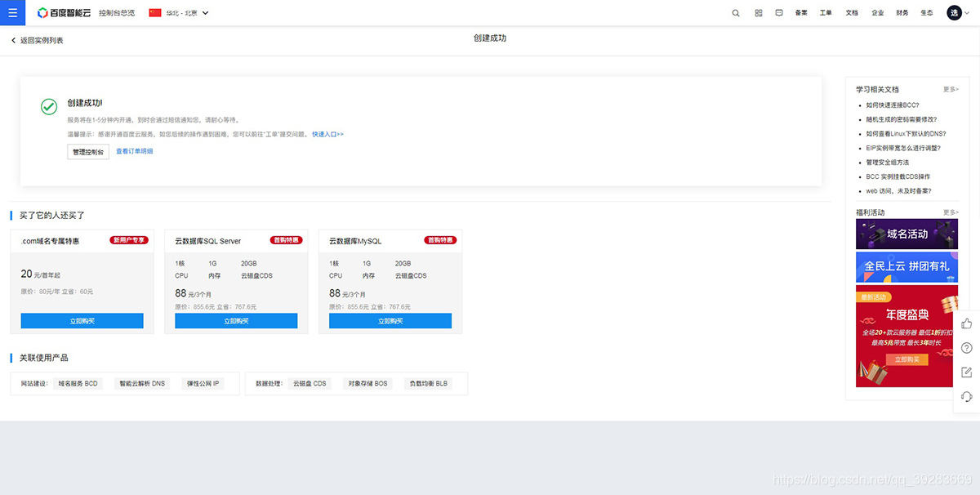The height and width of the screenshot is (495, 980).
Task: Select the 弹性公网 IP tag
Action: [203, 383]
